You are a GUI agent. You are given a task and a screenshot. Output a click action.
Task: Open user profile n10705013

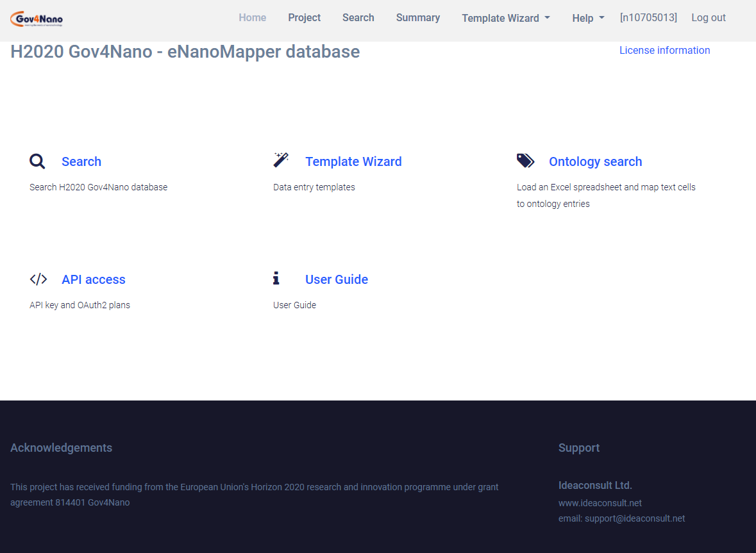click(x=648, y=18)
